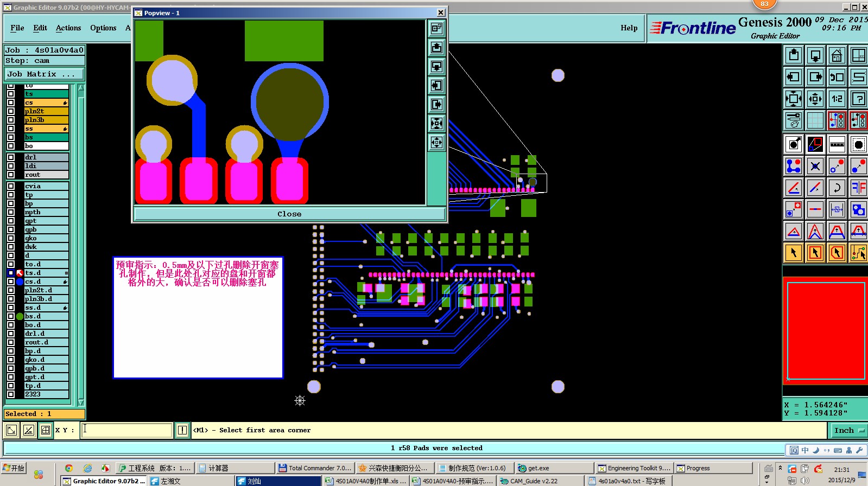
Task: Open the Help menu
Action: [629, 28]
